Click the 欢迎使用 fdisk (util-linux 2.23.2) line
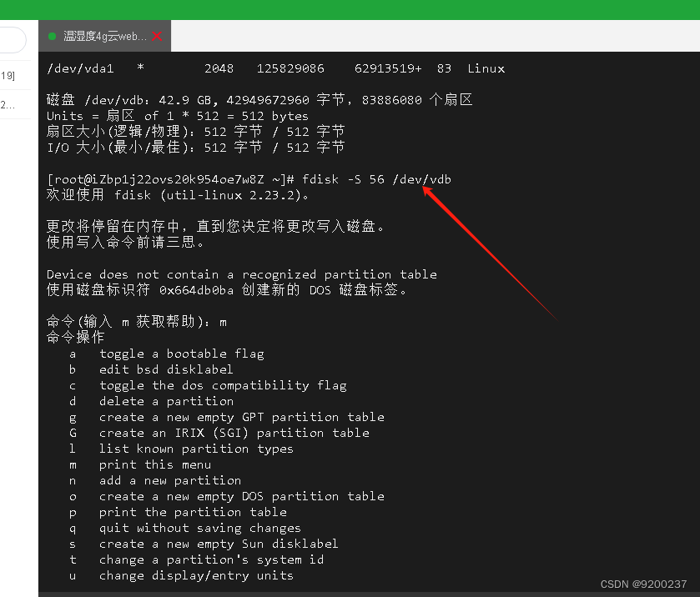The height and width of the screenshot is (597, 700). point(177,195)
